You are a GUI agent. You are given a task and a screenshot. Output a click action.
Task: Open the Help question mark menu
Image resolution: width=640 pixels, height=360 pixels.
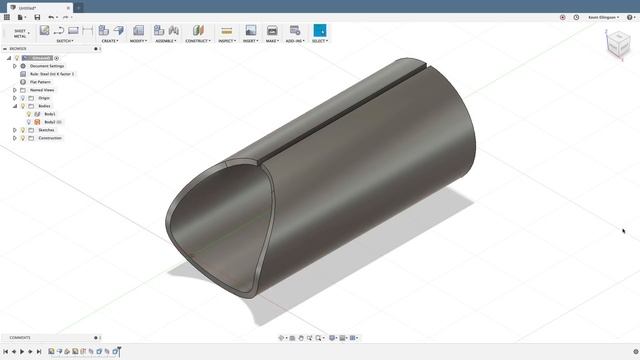point(630,17)
